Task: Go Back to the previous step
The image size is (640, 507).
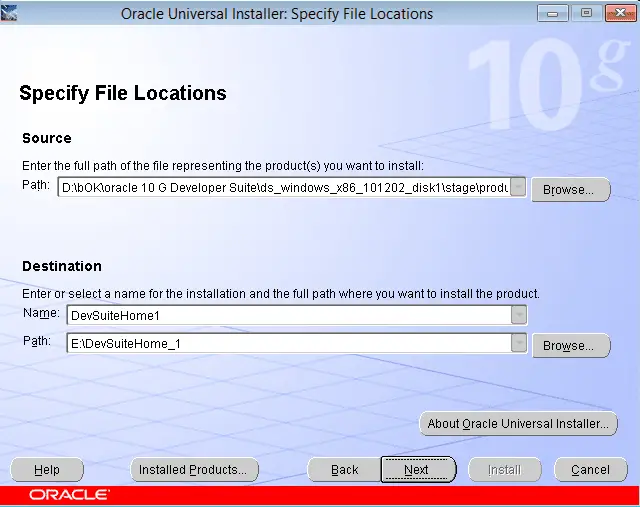Action: tap(344, 470)
